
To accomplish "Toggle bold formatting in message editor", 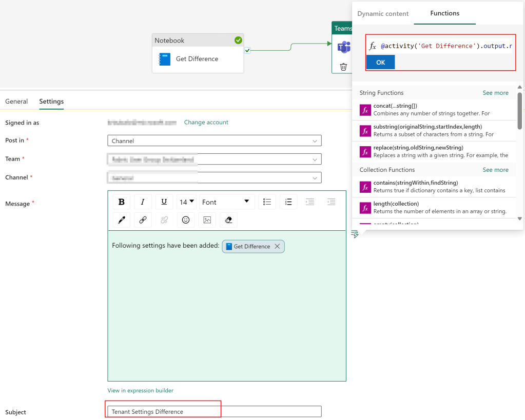I will pos(122,202).
